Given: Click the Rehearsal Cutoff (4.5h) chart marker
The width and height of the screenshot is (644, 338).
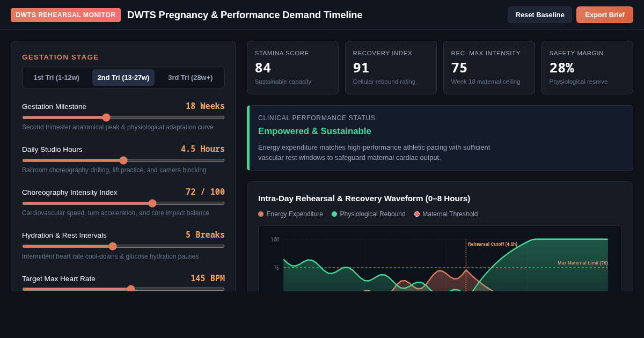Looking at the screenshot, I should tap(493, 244).
